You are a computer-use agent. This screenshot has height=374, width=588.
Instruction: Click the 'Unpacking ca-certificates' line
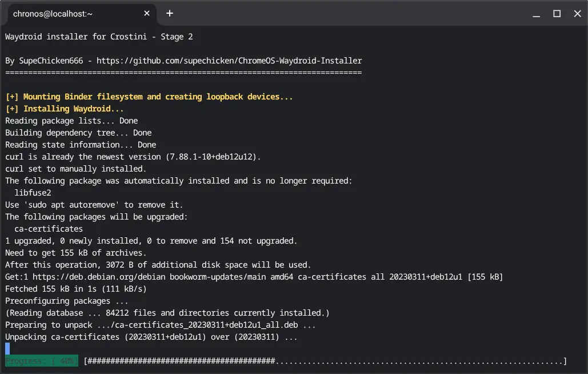point(151,337)
